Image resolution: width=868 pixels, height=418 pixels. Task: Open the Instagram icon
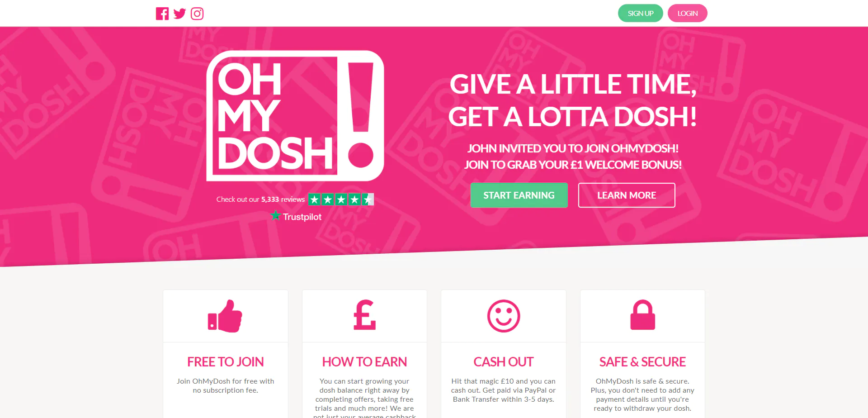point(197,14)
